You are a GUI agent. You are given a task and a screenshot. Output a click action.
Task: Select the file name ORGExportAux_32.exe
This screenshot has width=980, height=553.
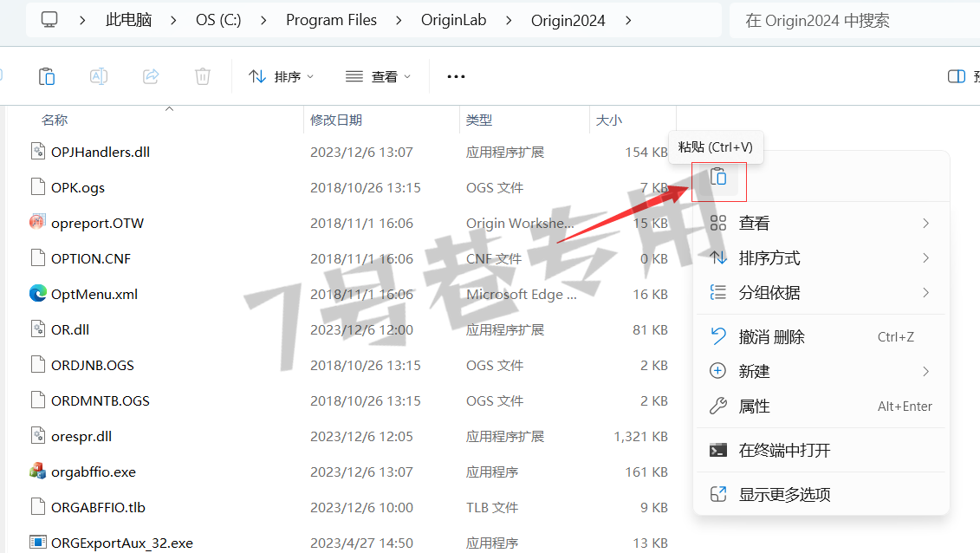122,543
